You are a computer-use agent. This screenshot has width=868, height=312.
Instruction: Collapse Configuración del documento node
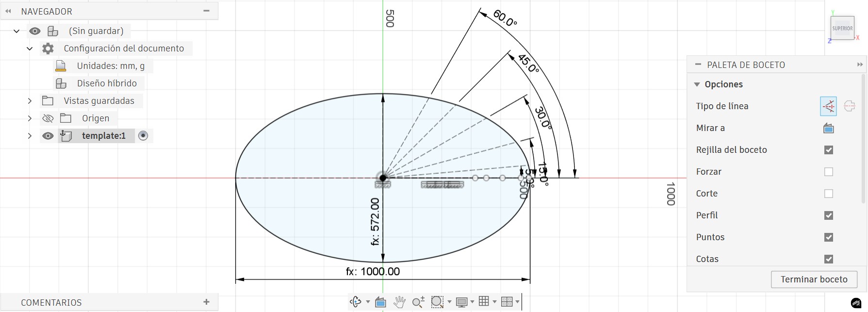(30, 49)
